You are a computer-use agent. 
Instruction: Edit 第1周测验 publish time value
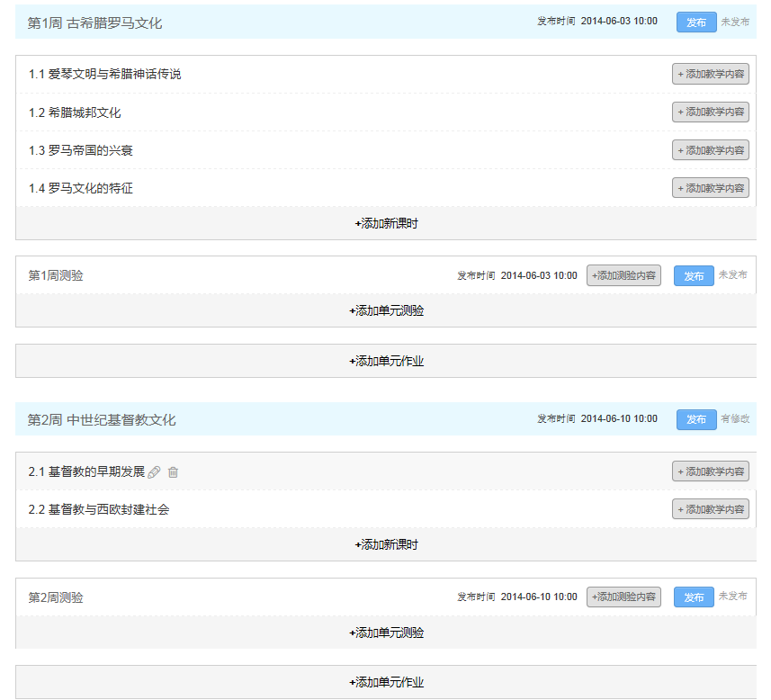coord(539,275)
